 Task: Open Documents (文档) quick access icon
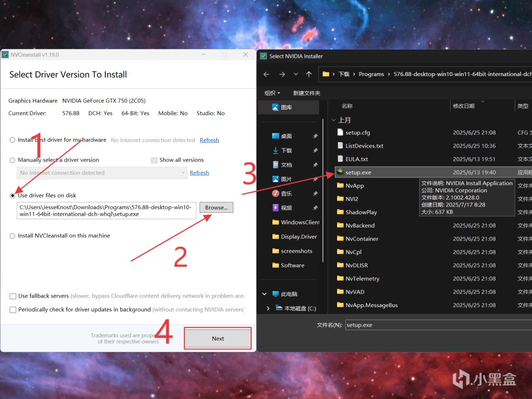tap(276, 165)
